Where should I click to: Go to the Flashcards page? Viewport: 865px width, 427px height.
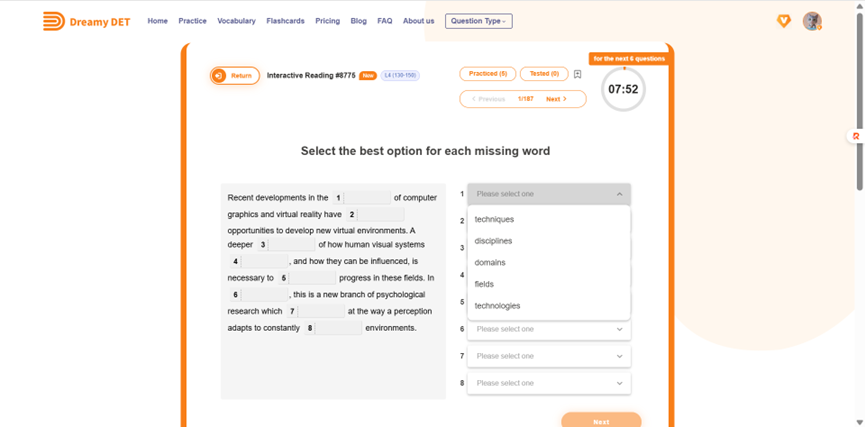pyautogui.click(x=285, y=21)
